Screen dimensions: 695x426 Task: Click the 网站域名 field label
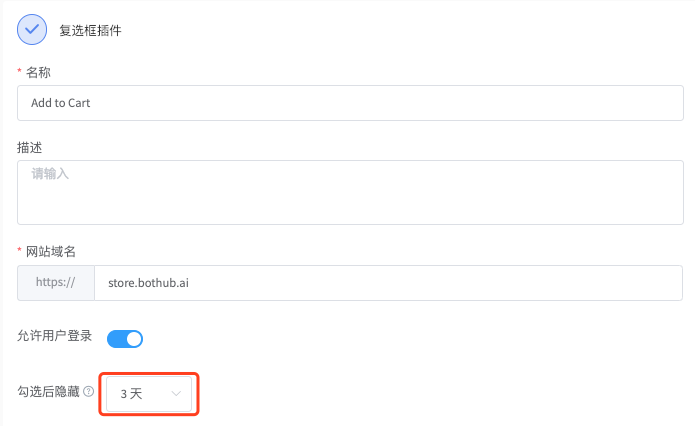(51, 252)
